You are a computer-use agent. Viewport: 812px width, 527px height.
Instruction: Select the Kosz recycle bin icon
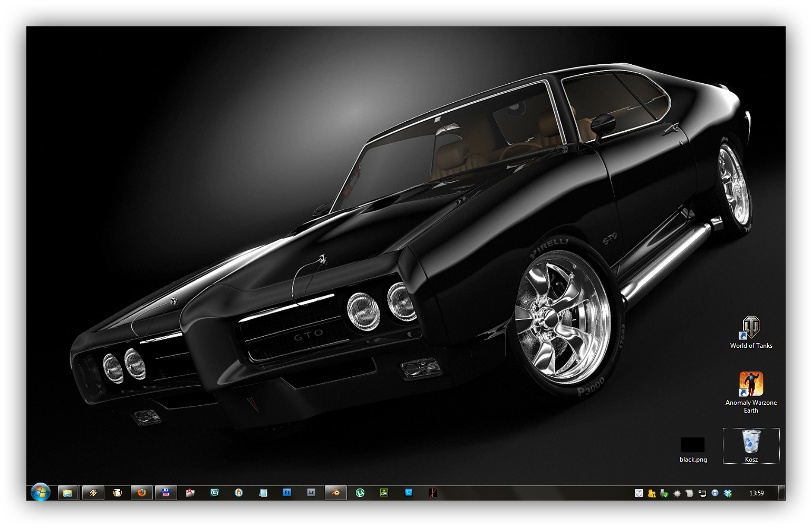click(751, 445)
